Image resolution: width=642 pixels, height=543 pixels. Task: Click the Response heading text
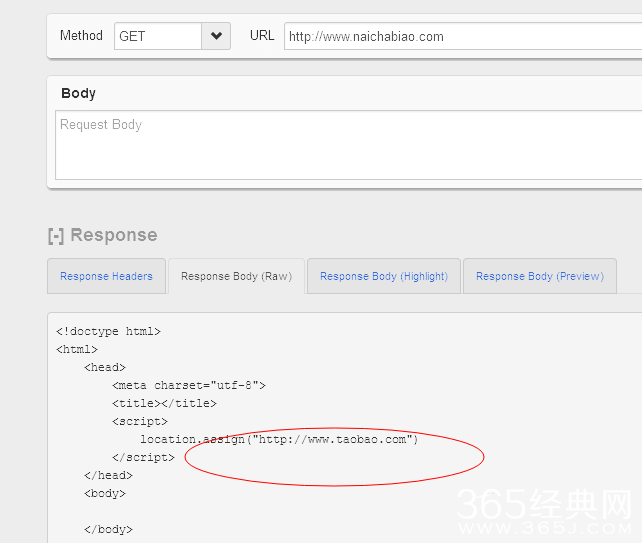click(113, 236)
